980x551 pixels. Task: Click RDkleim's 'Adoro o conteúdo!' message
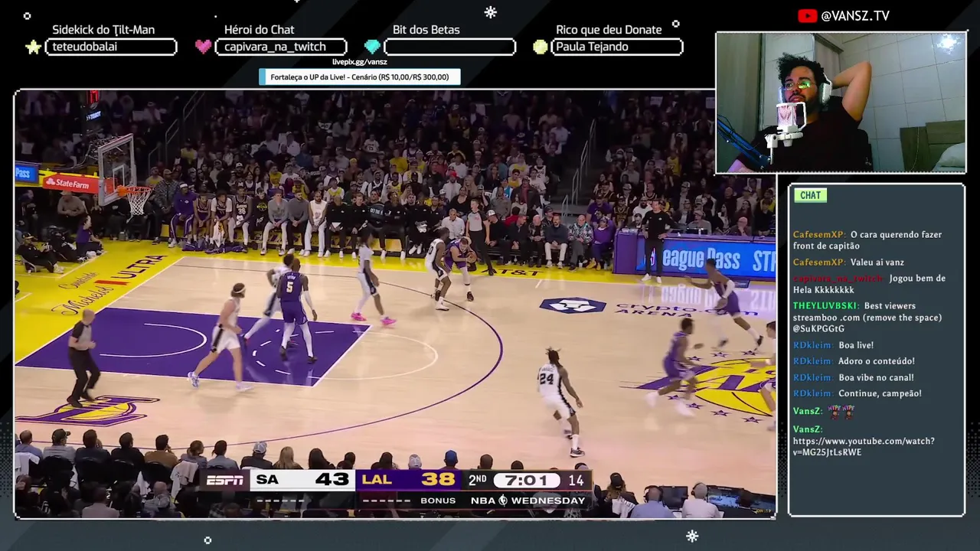[x=854, y=361]
